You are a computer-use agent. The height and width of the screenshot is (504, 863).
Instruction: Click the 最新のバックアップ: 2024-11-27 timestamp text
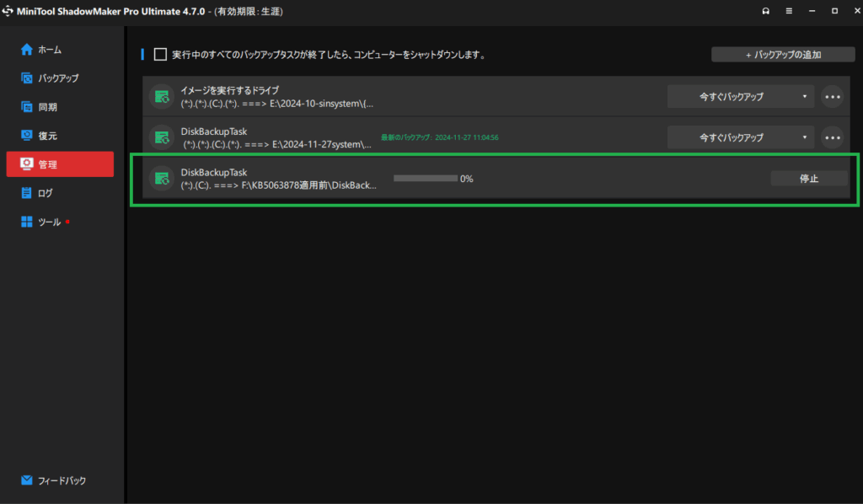(440, 137)
